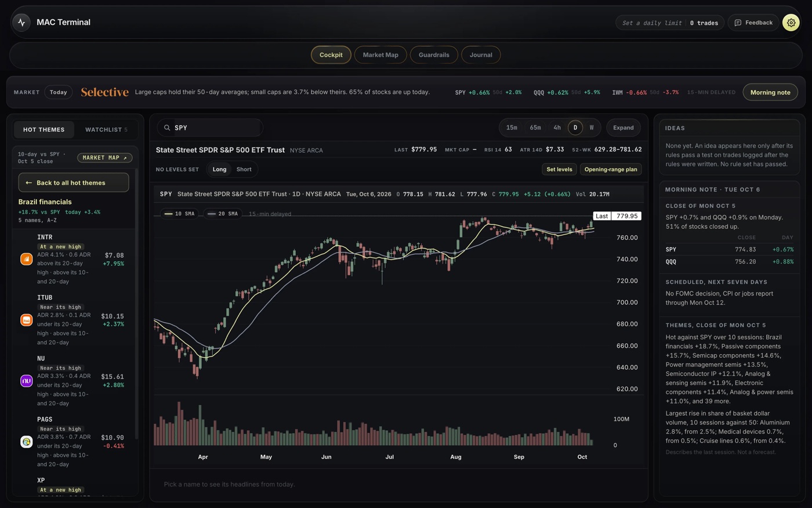The width and height of the screenshot is (812, 508).
Task: Select the daily D timeframe
Action: [575, 128]
